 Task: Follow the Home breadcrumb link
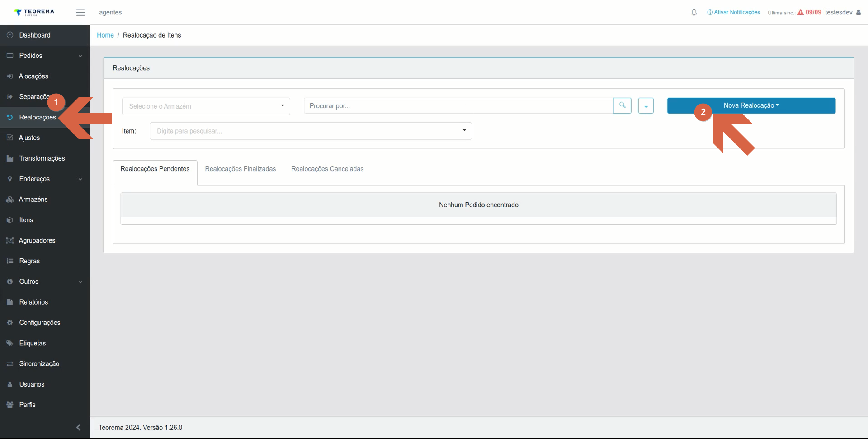click(x=105, y=35)
